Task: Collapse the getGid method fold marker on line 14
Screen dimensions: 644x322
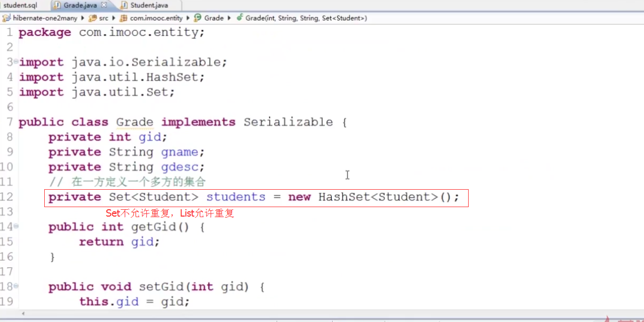Action: 16,226
